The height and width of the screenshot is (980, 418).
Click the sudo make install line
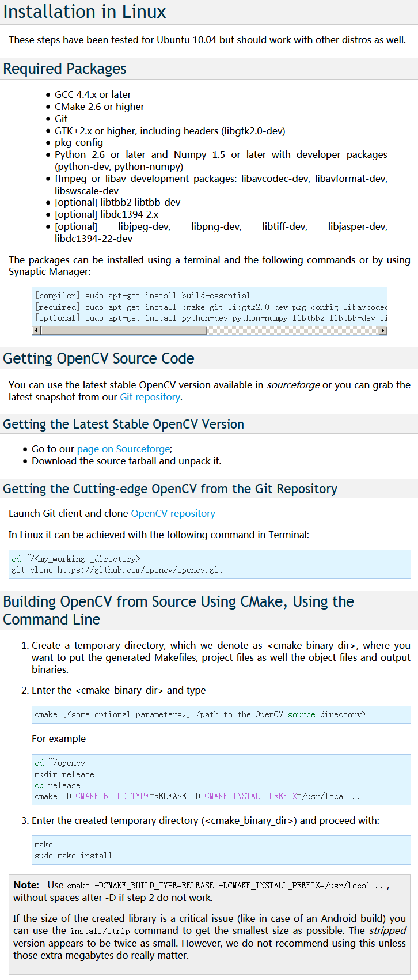click(x=73, y=856)
